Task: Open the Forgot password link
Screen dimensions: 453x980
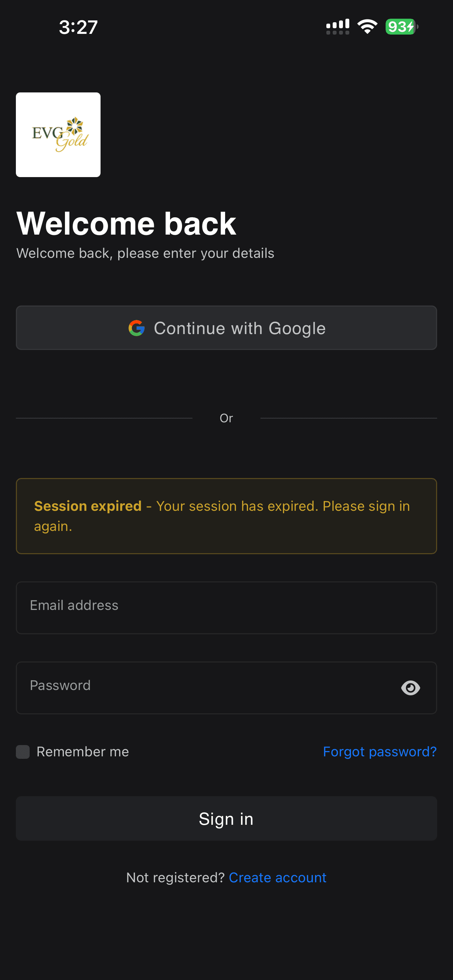Action: (380, 751)
